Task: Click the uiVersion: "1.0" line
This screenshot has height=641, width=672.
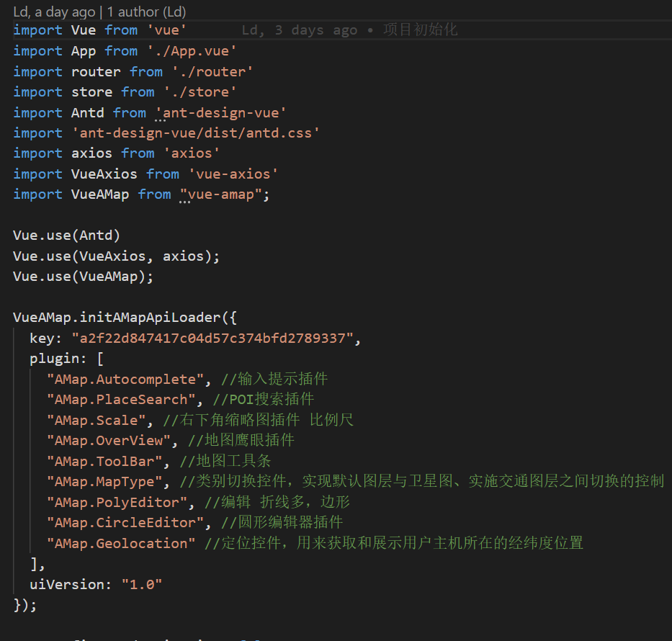Action: 96,585
